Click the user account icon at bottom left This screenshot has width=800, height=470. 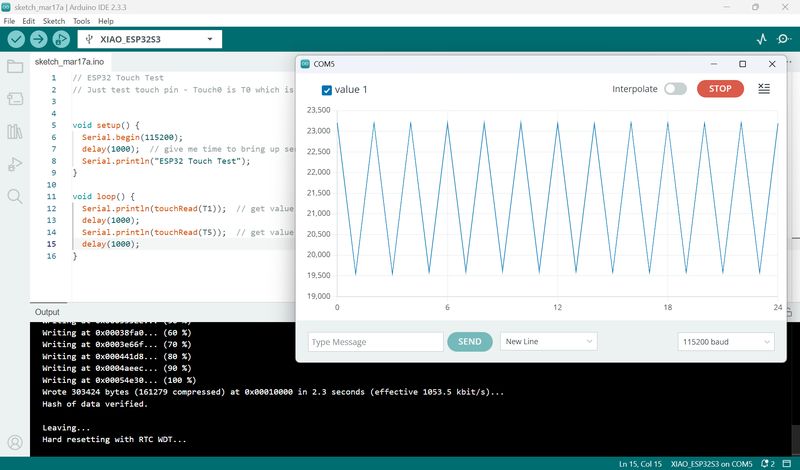point(15,442)
